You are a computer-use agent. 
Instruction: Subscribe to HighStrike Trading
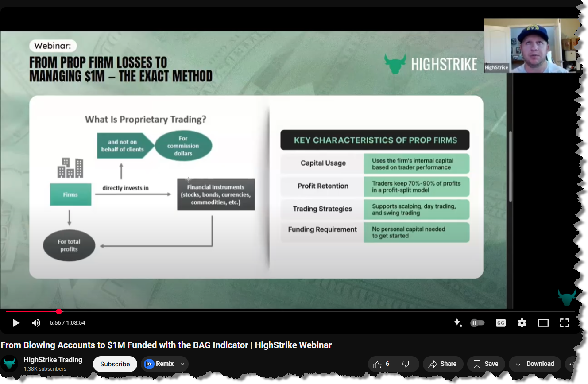point(115,364)
